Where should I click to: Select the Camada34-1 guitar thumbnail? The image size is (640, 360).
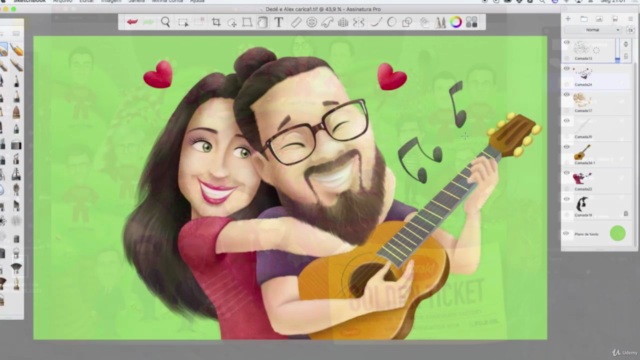582,152
